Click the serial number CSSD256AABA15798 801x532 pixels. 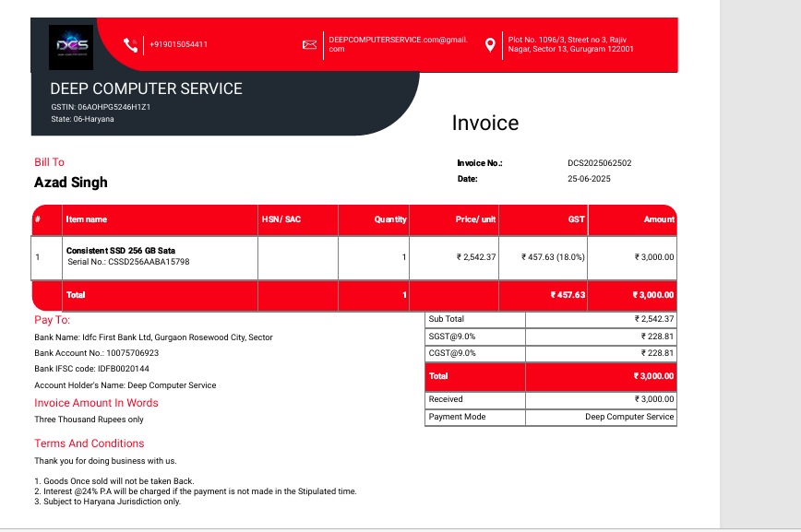point(128,262)
